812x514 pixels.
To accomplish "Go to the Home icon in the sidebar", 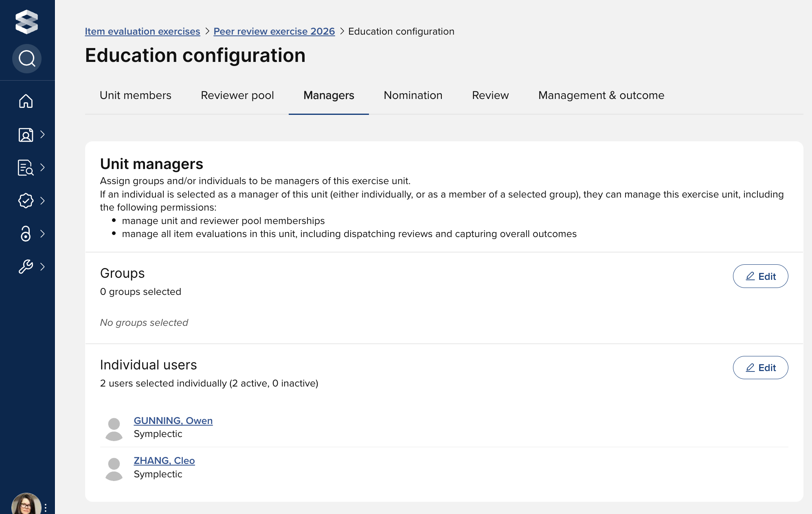I will [26, 101].
